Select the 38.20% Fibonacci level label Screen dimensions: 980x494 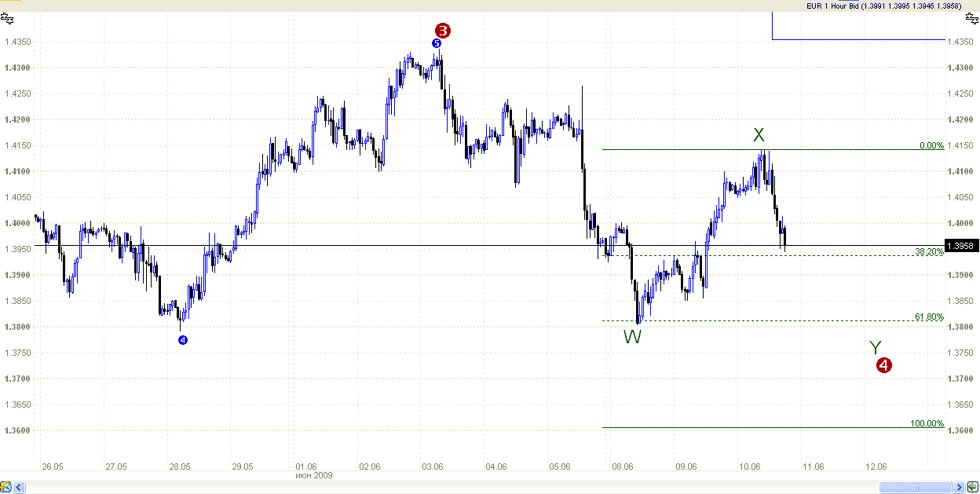[x=929, y=252]
